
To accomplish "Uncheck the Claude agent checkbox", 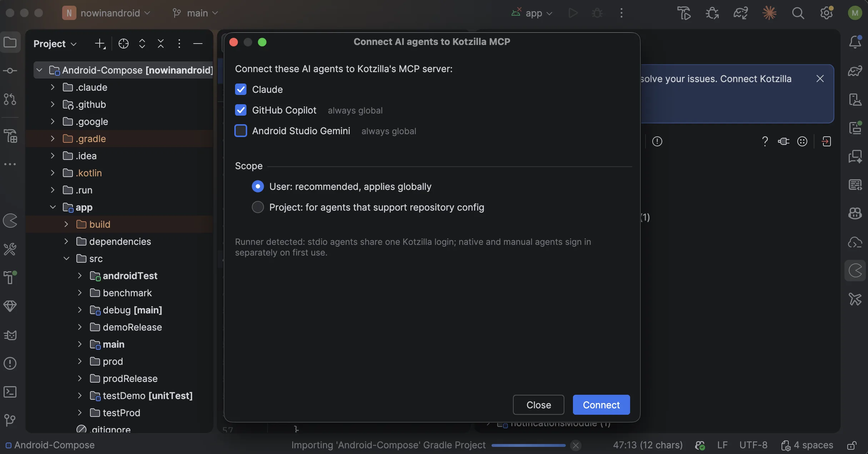I will click(241, 89).
